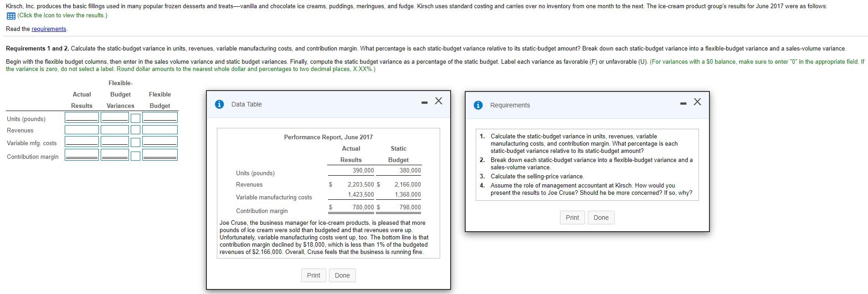The image size is (868, 294).
Task: Click Contribution margin Flexible Budget field
Action: click(x=160, y=155)
